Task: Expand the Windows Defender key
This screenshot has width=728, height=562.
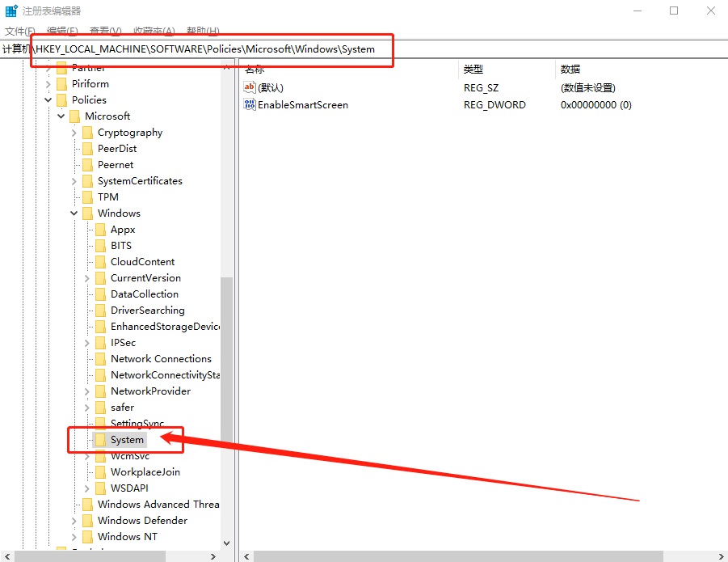Action: (x=74, y=521)
